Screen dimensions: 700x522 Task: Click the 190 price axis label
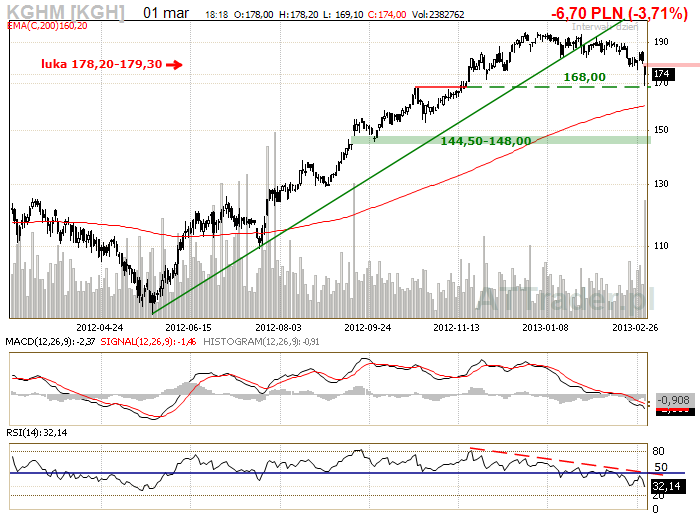[x=661, y=42]
